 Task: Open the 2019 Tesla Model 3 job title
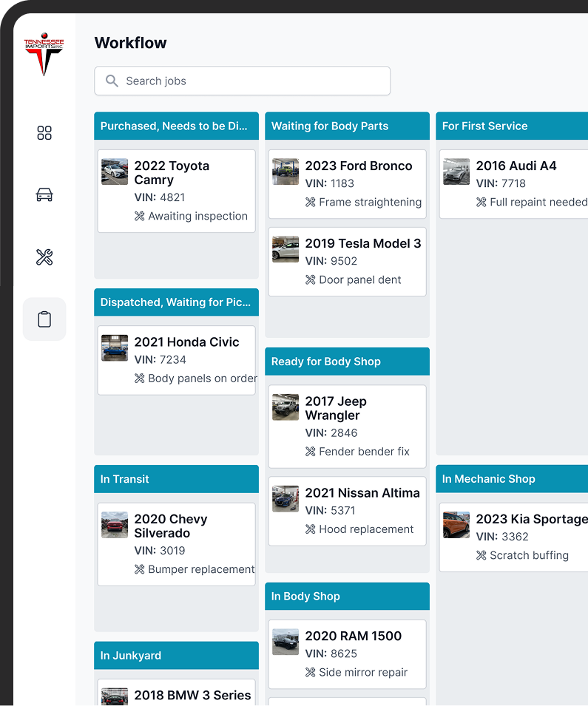(x=362, y=243)
